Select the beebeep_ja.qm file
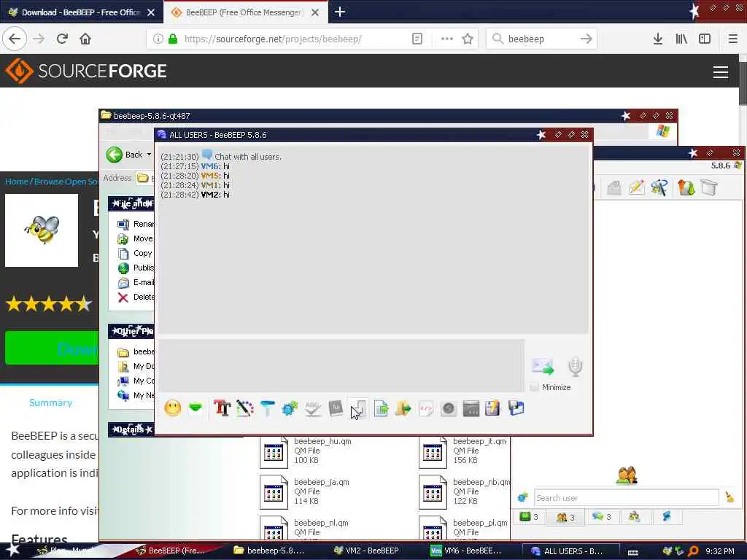Viewport: 747px width, 560px height. tap(306, 491)
